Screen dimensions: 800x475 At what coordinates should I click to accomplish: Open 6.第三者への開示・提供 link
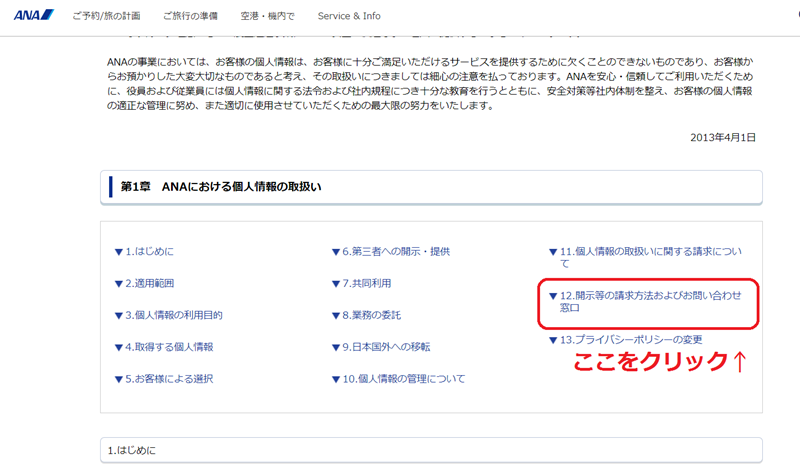pyautogui.click(x=391, y=252)
